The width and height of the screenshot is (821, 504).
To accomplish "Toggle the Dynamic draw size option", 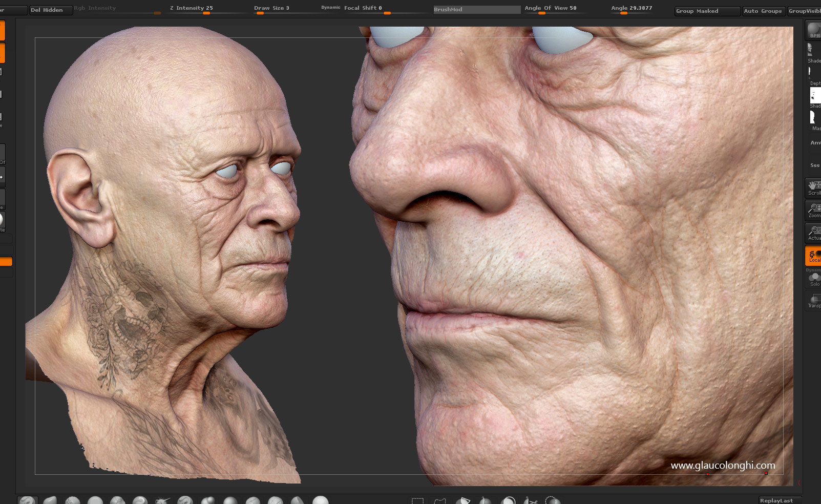I will 330,8.
